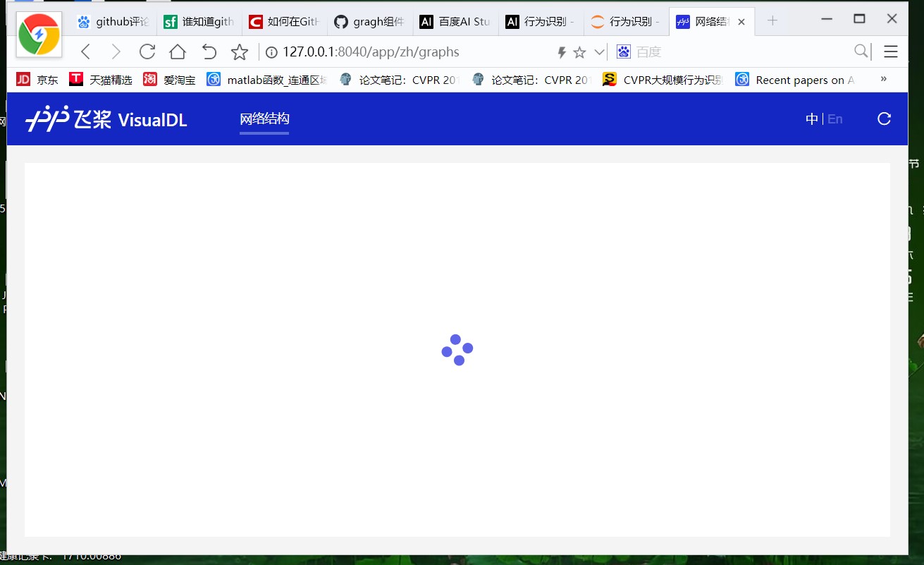The width and height of the screenshot is (924, 565).
Task: Reload the page using the browser refresh icon
Action: pyautogui.click(x=147, y=51)
